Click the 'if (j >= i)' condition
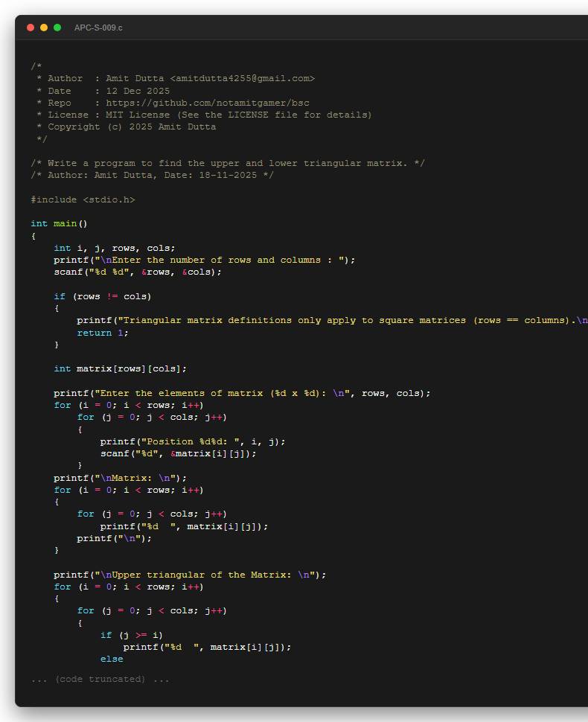 click(x=132, y=635)
